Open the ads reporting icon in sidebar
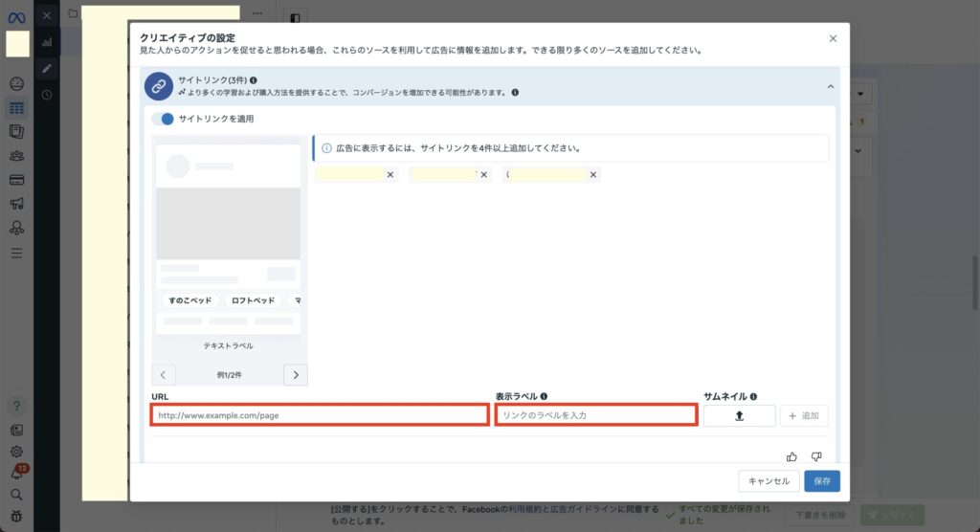Image resolution: width=980 pixels, height=532 pixels. [17, 132]
